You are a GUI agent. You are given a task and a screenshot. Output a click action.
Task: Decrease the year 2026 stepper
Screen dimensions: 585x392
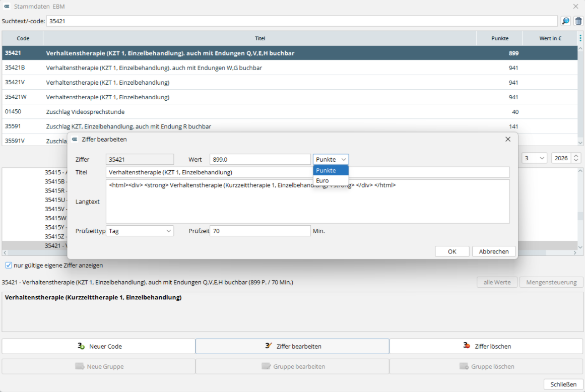coord(576,161)
